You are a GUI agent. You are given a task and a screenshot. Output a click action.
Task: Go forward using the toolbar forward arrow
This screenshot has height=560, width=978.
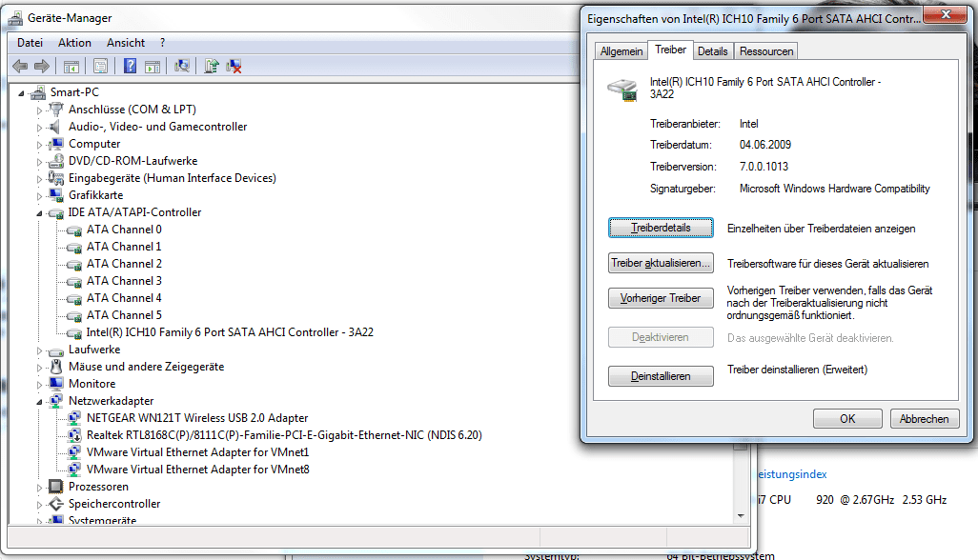coord(42,66)
